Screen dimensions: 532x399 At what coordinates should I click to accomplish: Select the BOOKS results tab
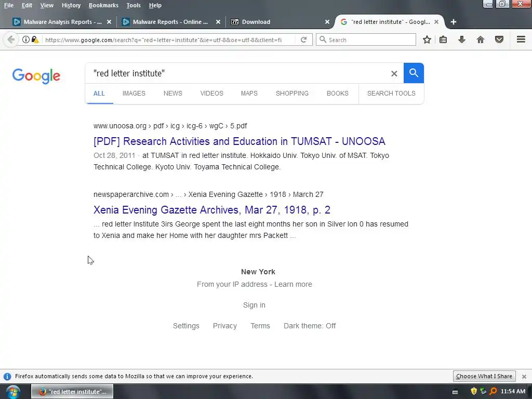(338, 94)
